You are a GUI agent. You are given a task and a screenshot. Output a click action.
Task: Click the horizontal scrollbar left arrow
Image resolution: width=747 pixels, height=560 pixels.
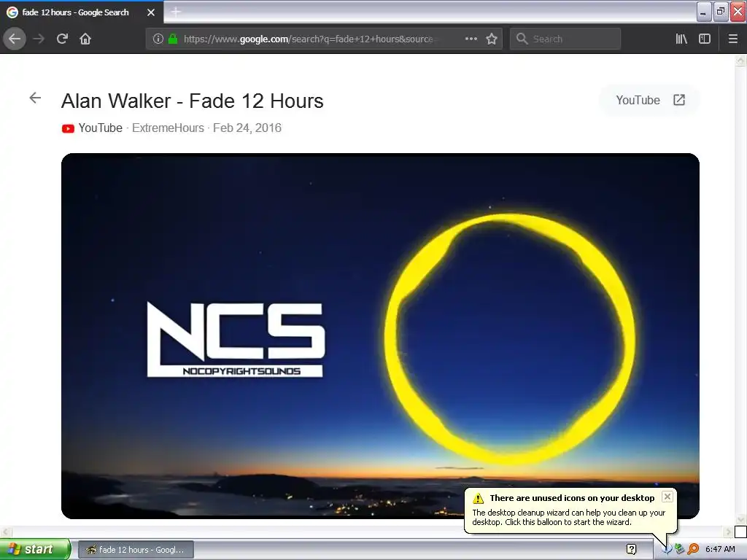[5, 532]
